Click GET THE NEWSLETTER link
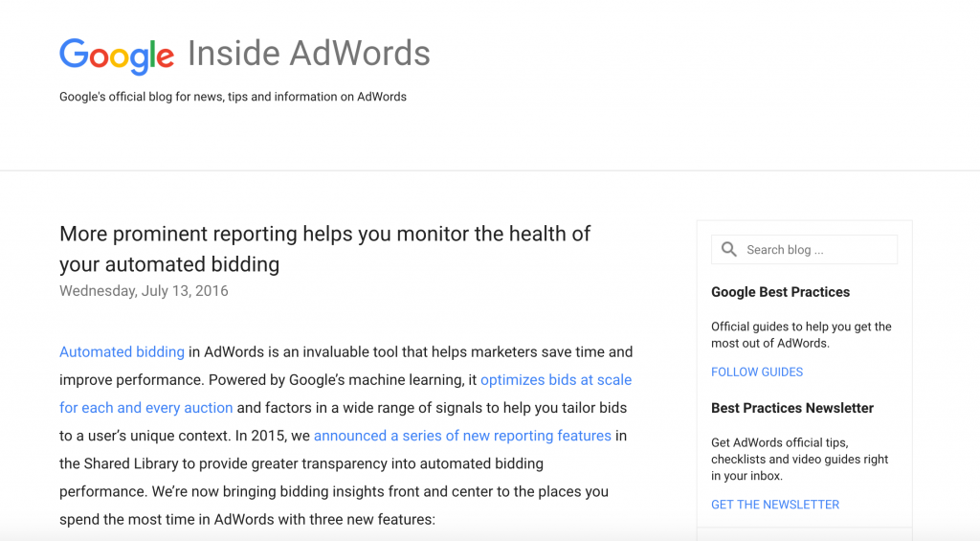 775,505
